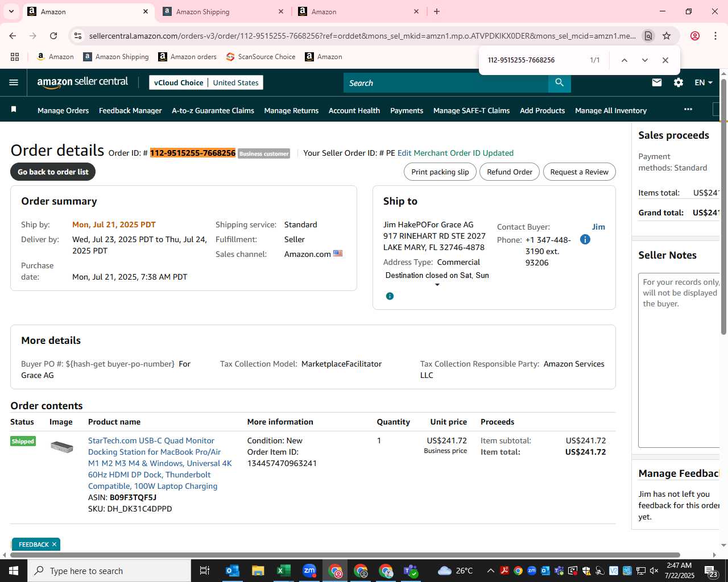Open the vCloud Choice United States account switcher

click(206, 82)
